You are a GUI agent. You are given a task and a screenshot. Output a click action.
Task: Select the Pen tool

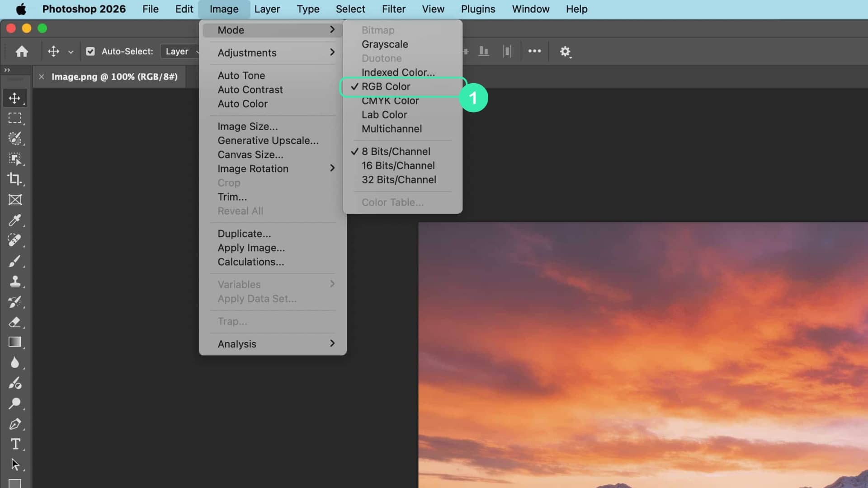15,424
